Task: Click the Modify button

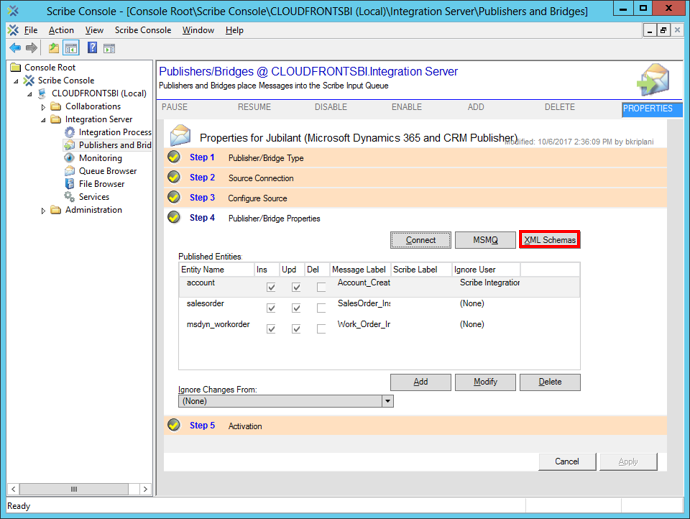Action: (x=485, y=382)
